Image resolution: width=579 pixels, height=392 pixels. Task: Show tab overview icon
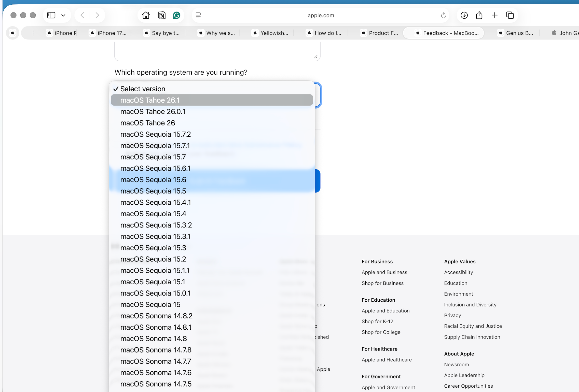point(510,15)
